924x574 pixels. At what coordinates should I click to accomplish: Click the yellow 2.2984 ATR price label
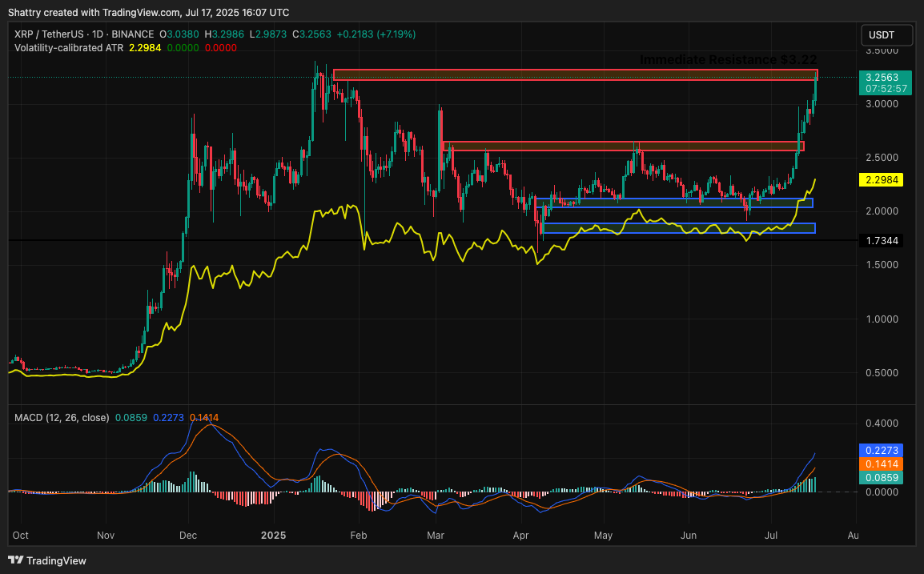tap(881, 181)
